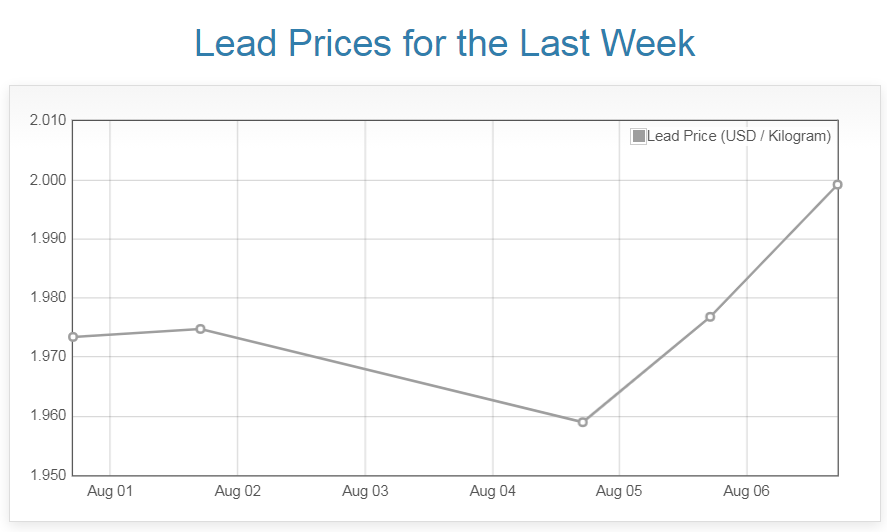This screenshot has height=532, width=887.
Task: Click the gray legend color swatch
Action: tap(638, 136)
